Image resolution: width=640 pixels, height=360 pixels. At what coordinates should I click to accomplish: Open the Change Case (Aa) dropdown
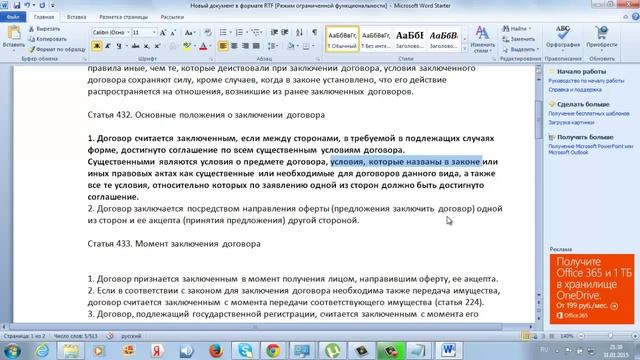point(189,33)
